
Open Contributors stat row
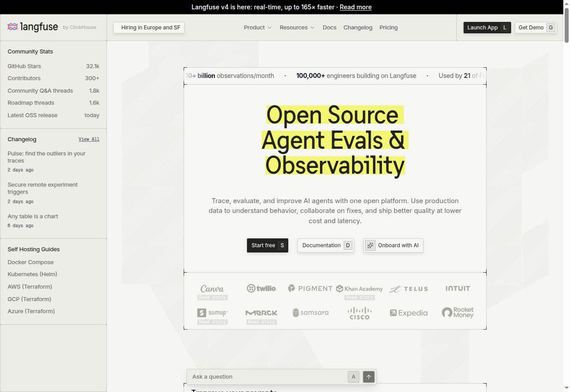point(53,78)
